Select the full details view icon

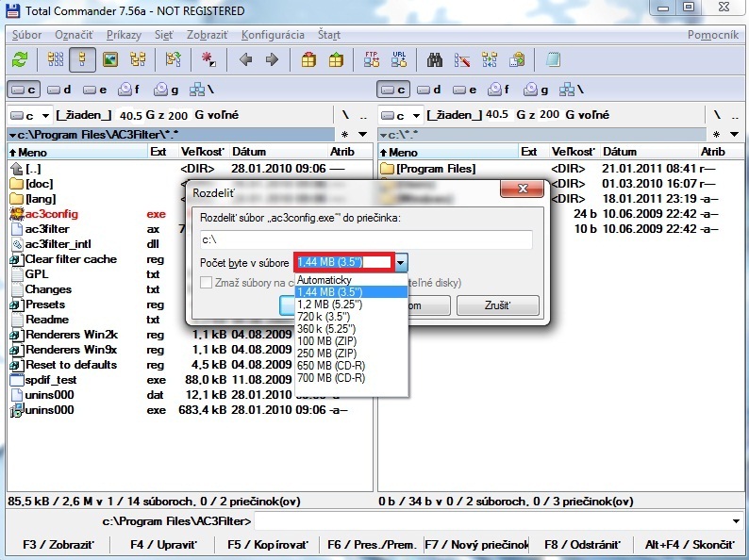82,59
